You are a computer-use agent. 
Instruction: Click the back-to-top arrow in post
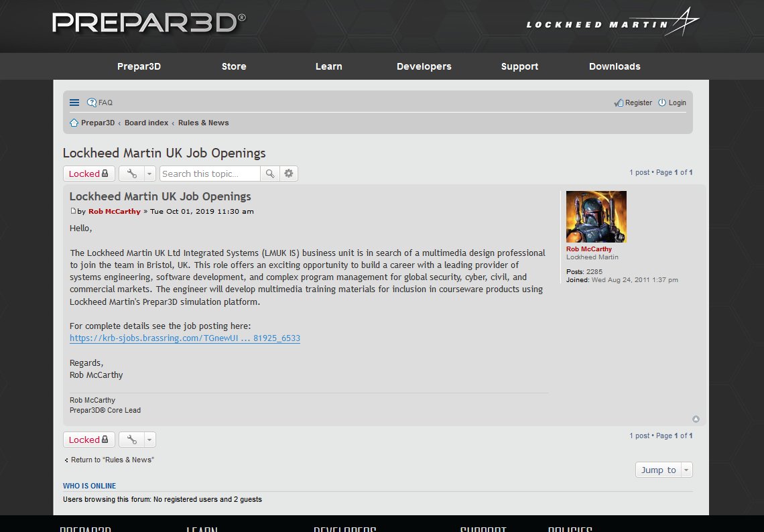click(x=696, y=419)
